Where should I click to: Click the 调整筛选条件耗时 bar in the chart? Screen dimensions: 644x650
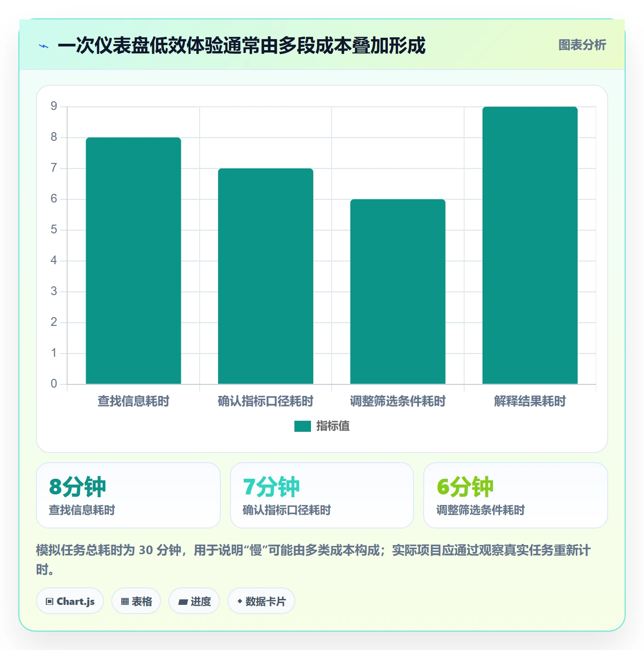click(x=398, y=291)
